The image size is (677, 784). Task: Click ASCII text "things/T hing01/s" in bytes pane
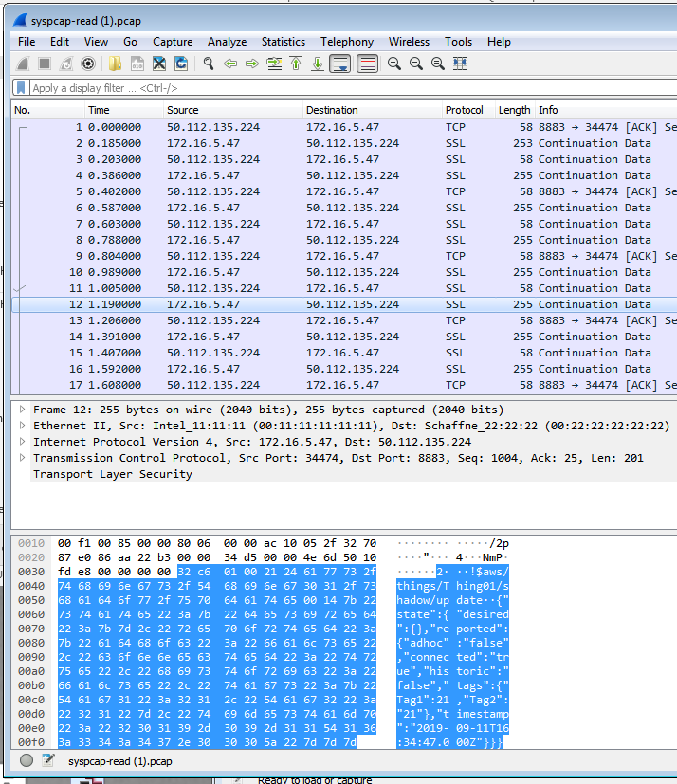click(453, 586)
